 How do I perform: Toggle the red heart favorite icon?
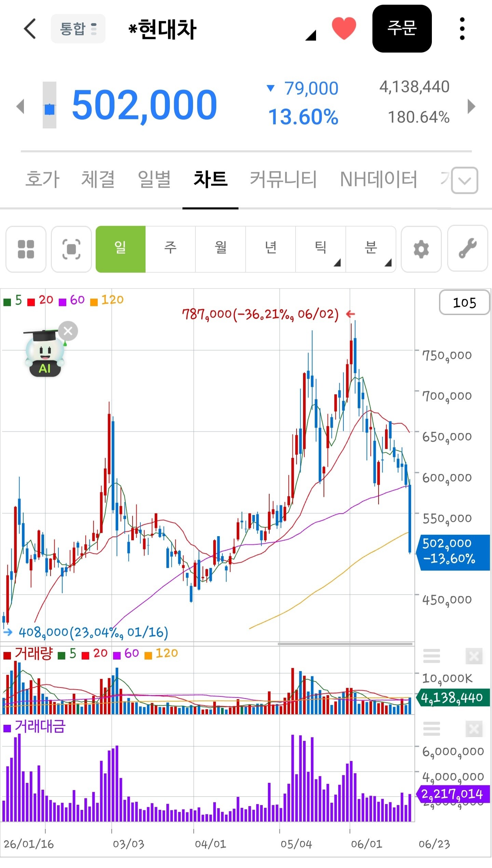coord(344,28)
